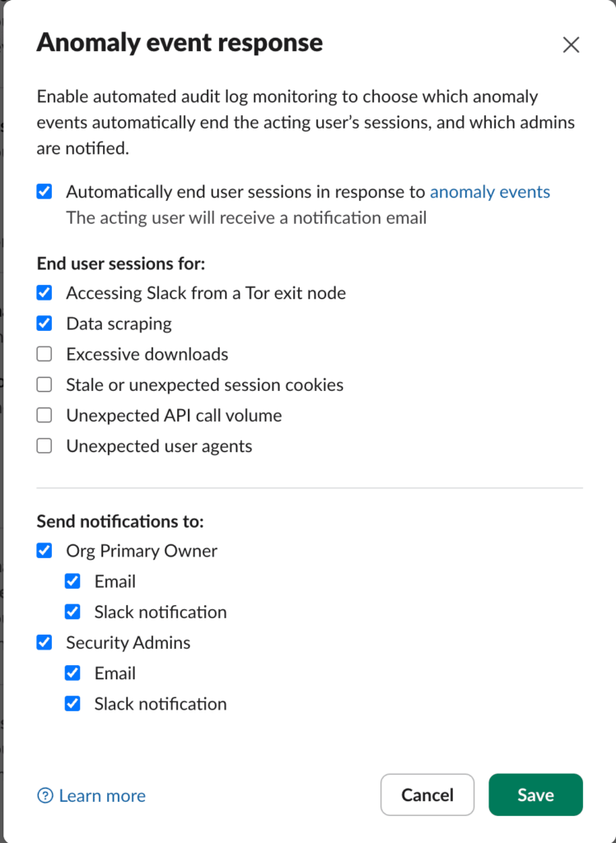This screenshot has width=616, height=843.
Task: Disable automatic ending of user sessions
Action: pyautogui.click(x=44, y=191)
